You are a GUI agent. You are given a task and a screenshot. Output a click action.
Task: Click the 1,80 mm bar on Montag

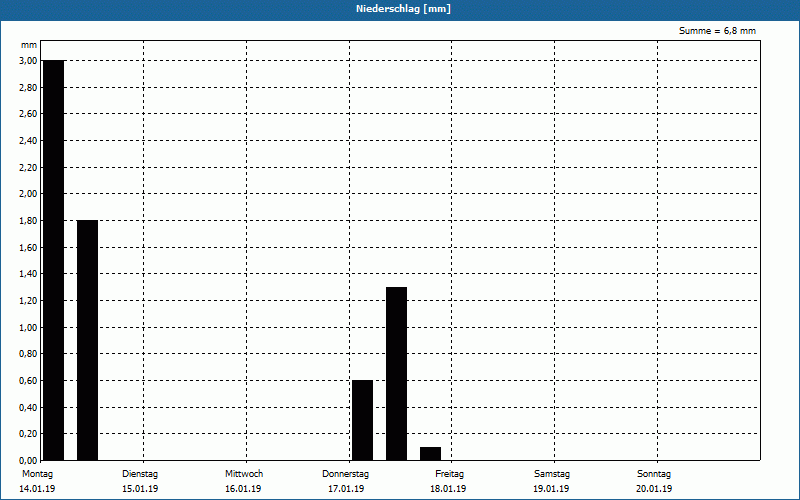(87, 340)
